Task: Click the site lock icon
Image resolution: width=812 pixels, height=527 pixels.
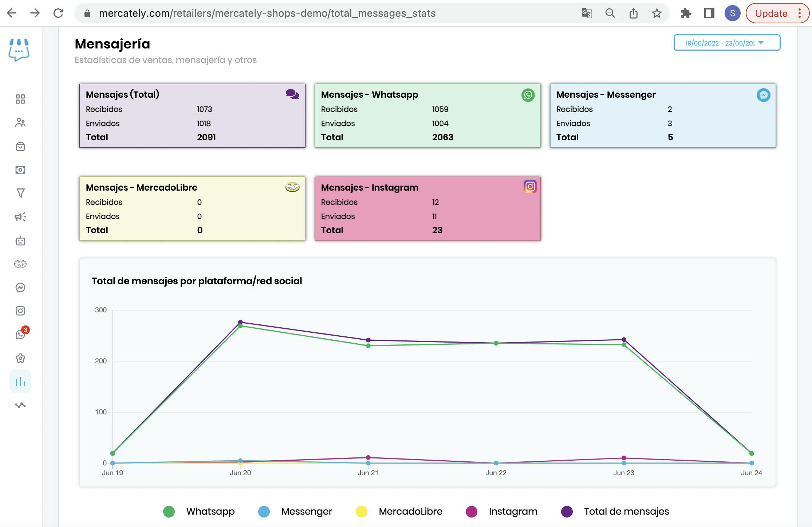Action: [87, 13]
